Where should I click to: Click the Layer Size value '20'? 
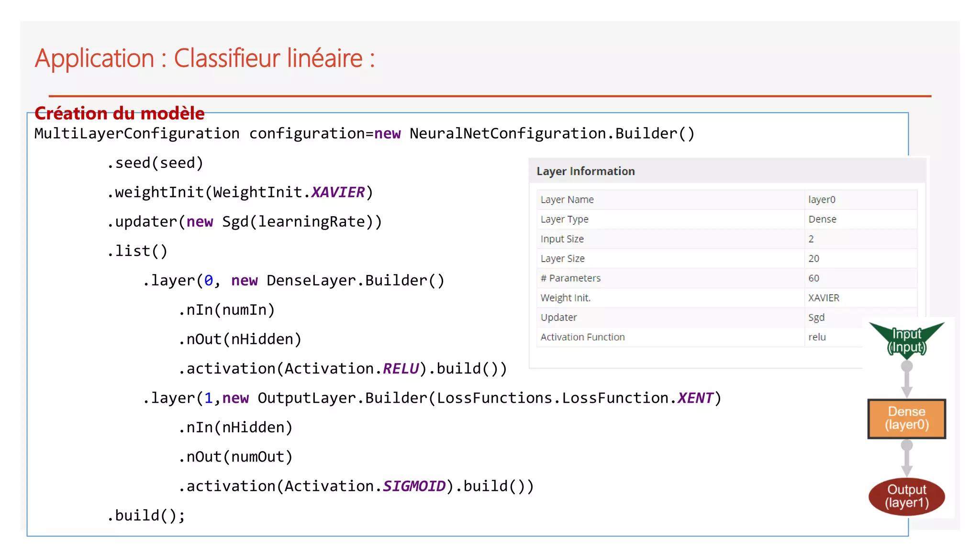tap(813, 258)
